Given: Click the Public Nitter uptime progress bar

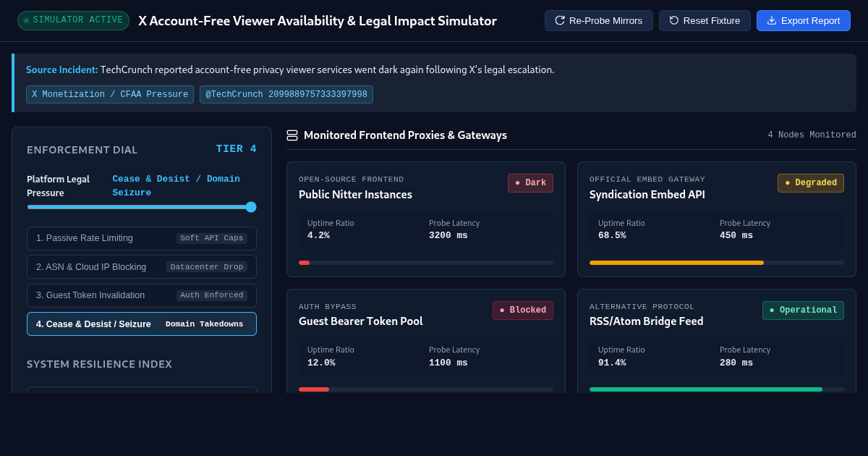Looking at the screenshot, I should [x=426, y=263].
